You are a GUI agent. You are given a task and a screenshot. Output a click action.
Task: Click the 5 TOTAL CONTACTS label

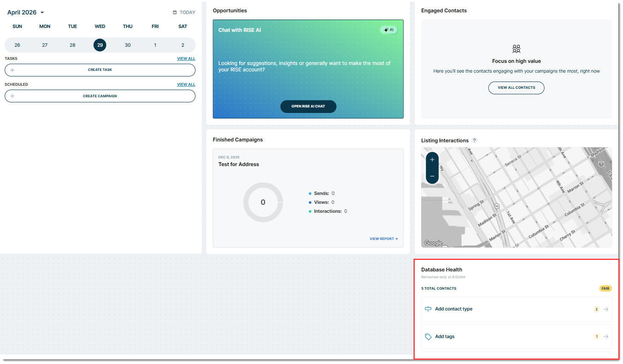pyautogui.click(x=439, y=288)
